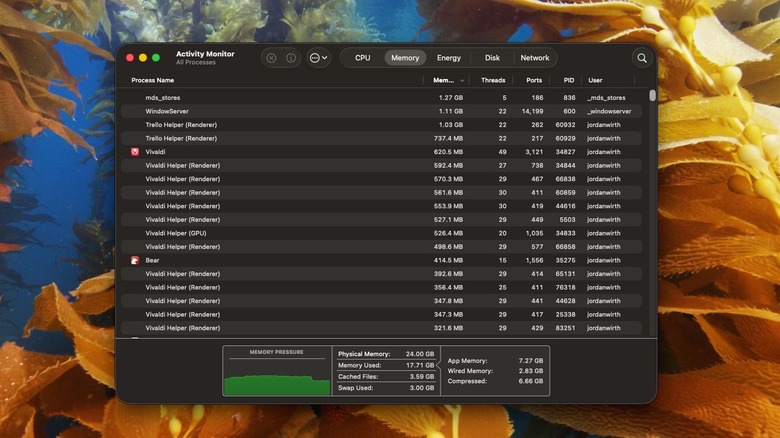Click the Physical Memory 24.00 GB entry
Viewport: 780px width, 438px height.
click(x=386, y=354)
